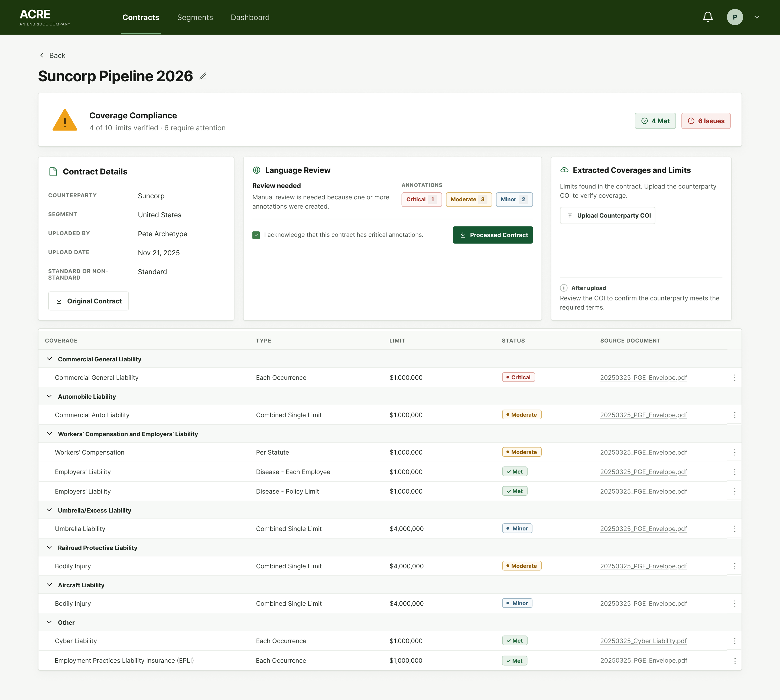Click the Extracted Coverages cloud icon
The height and width of the screenshot is (700, 780).
564,170
